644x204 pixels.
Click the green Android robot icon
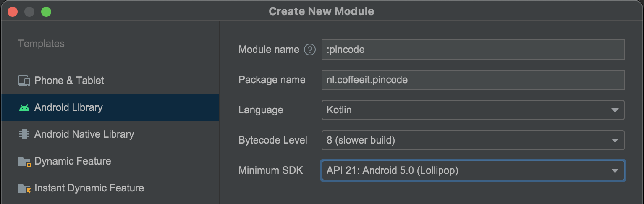click(24, 107)
